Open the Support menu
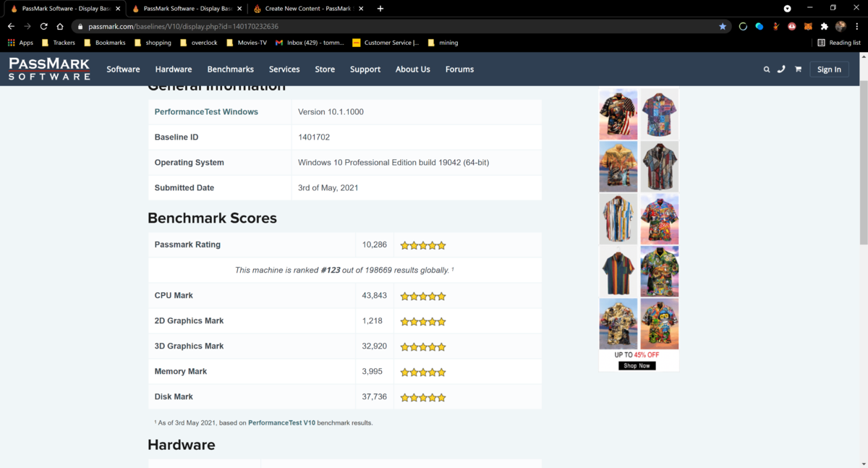The width and height of the screenshot is (868, 468). click(365, 69)
